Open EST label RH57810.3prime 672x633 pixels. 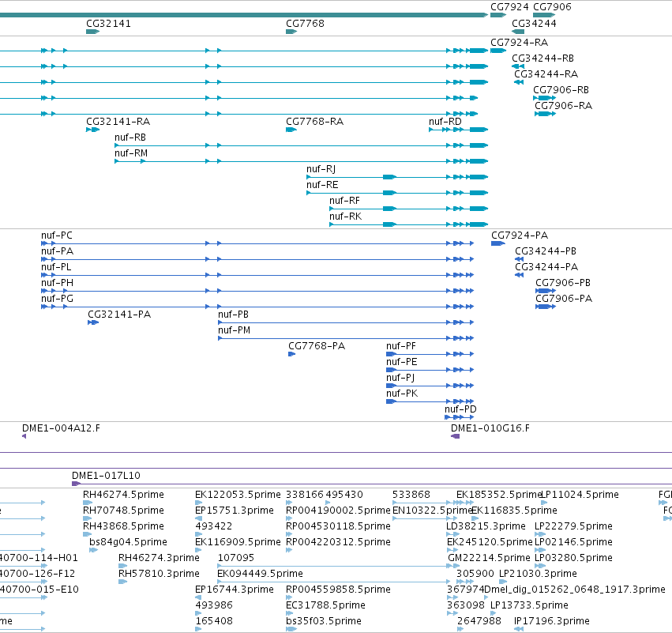pyautogui.click(x=159, y=574)
